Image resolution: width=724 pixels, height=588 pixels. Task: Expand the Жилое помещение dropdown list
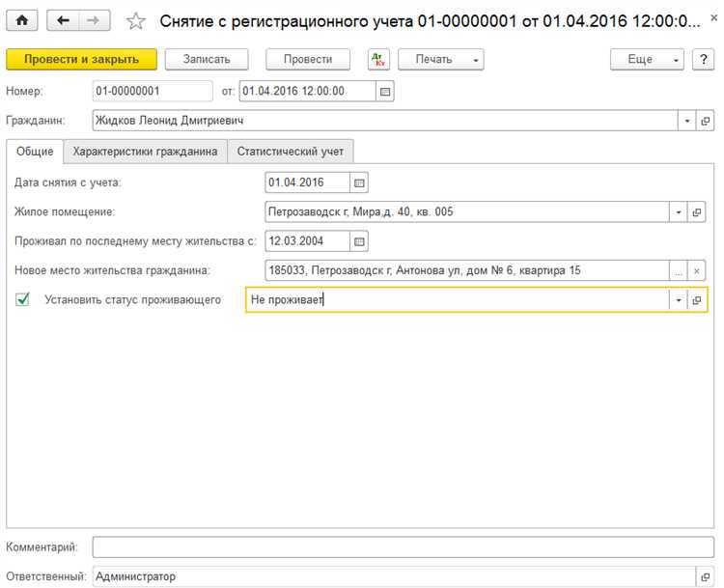pyautogui.click(x=679, y=212)
